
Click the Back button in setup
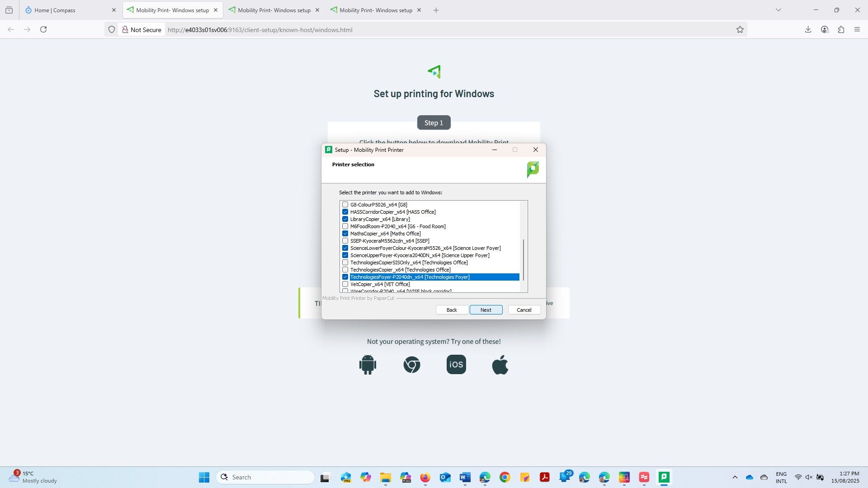[x=452, y=310]
